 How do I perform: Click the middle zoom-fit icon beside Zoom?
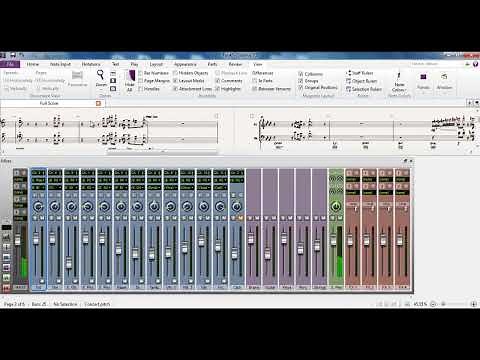pos(113,81)
